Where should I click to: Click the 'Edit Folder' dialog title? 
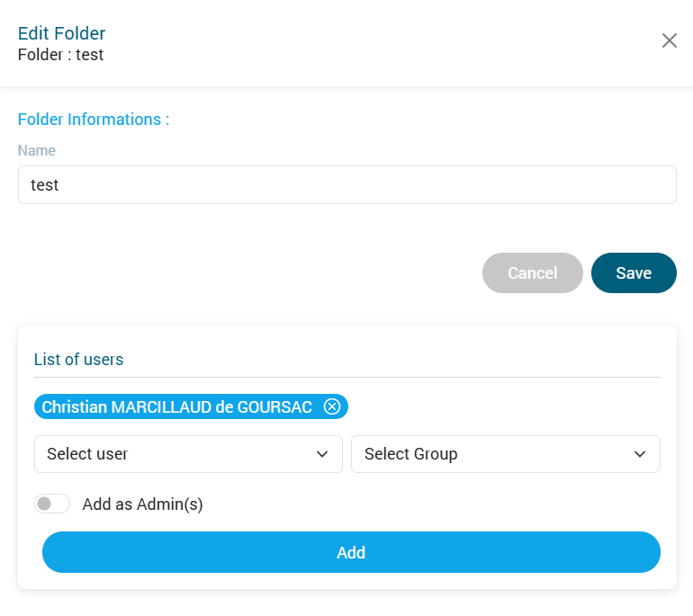pos(61,34)
